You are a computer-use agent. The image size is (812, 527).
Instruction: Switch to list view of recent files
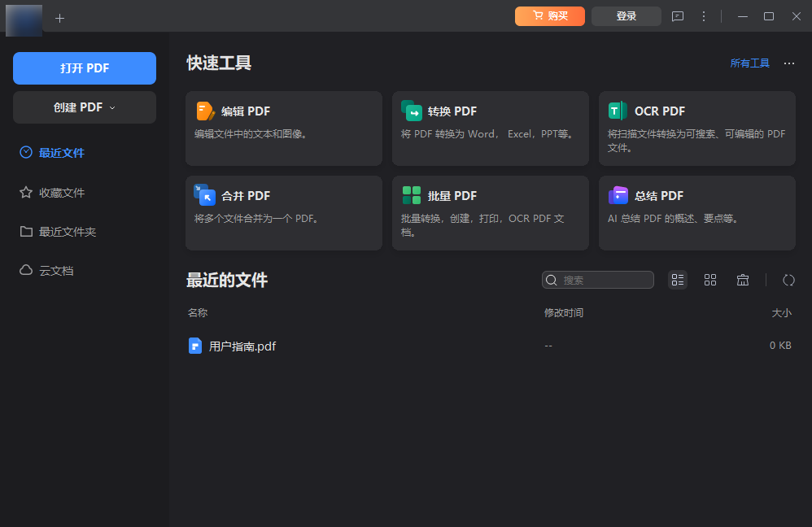click(678, 280)
